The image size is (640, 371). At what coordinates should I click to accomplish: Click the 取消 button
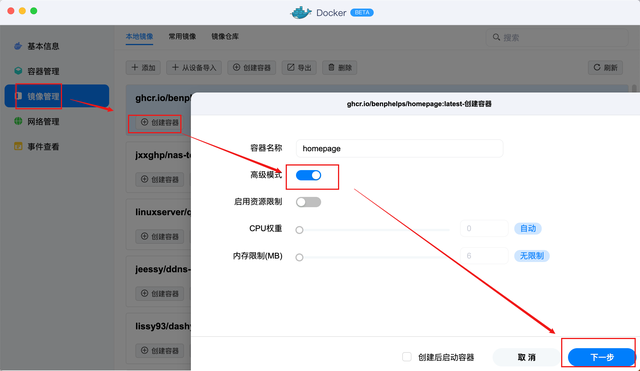coord(527,358)
